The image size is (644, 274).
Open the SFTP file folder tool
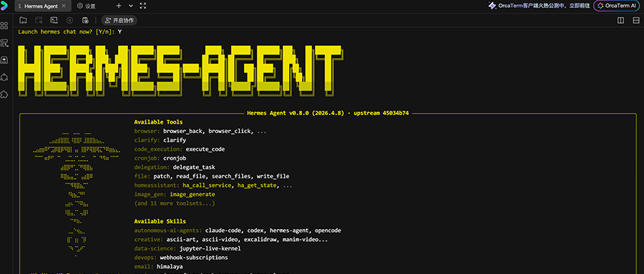click(x=24, y=20)
